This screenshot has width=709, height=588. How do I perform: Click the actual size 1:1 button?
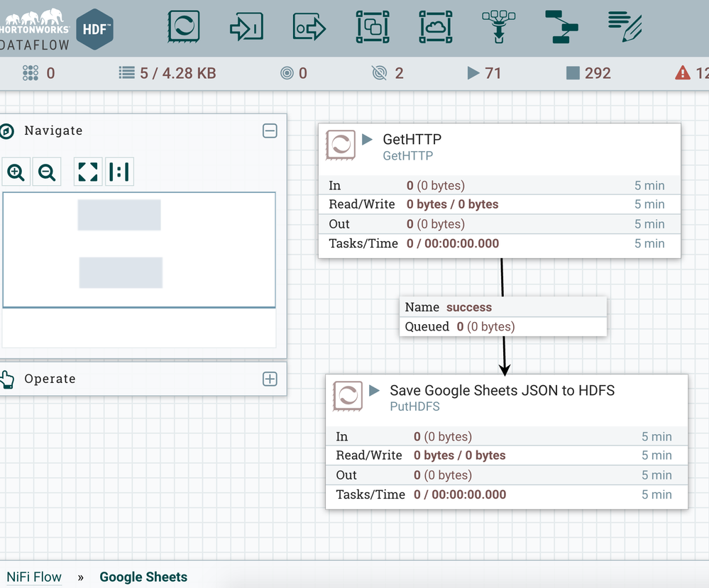point(119,172)
